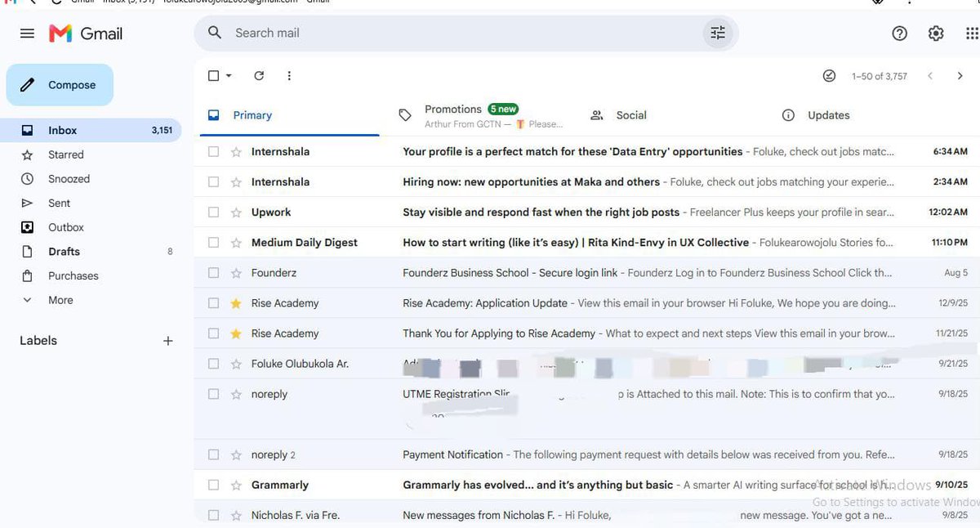This screenshot has width=980, height=528.
Task: Select the Upwork email checkbox
Action: pyautogui.click(x=213, y=213)
